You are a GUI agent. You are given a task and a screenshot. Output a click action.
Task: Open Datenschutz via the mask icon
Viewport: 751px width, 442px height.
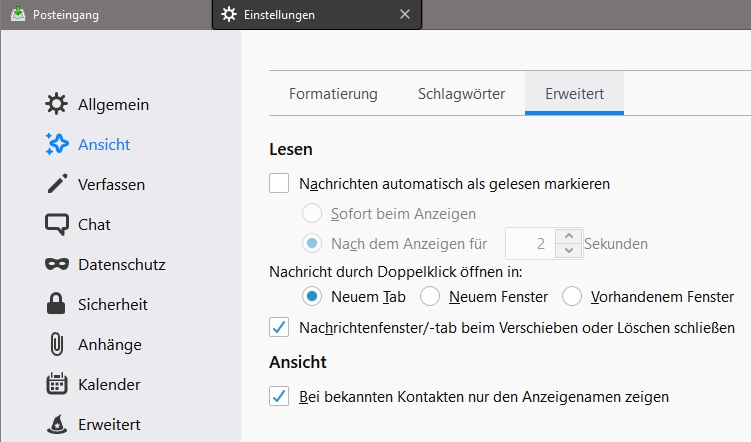click(57, 264)
